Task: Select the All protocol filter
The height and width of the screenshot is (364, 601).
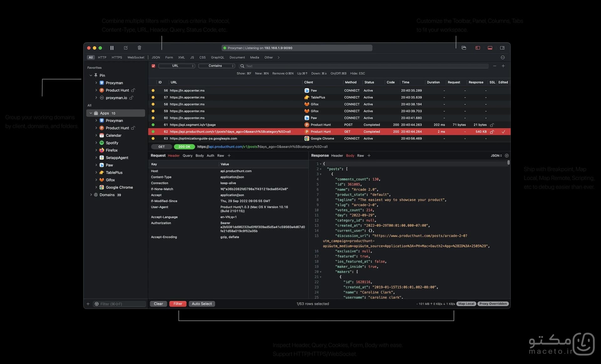Action: 91,57
